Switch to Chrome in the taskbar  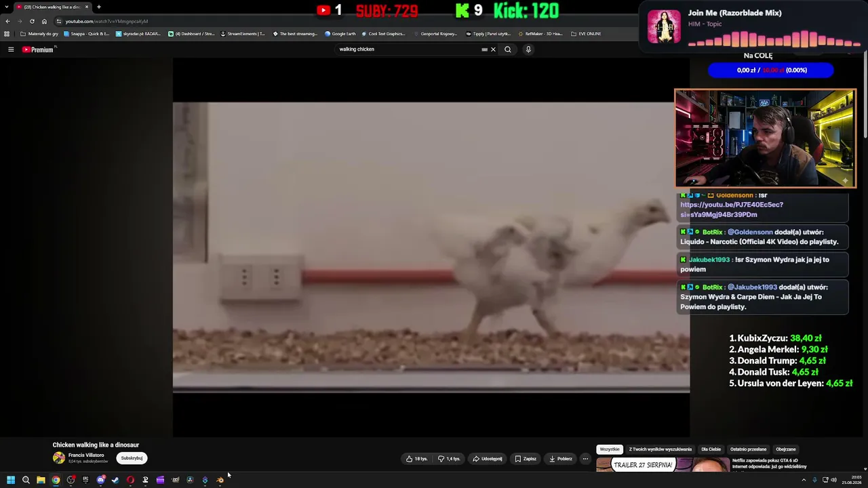[56, 480]
